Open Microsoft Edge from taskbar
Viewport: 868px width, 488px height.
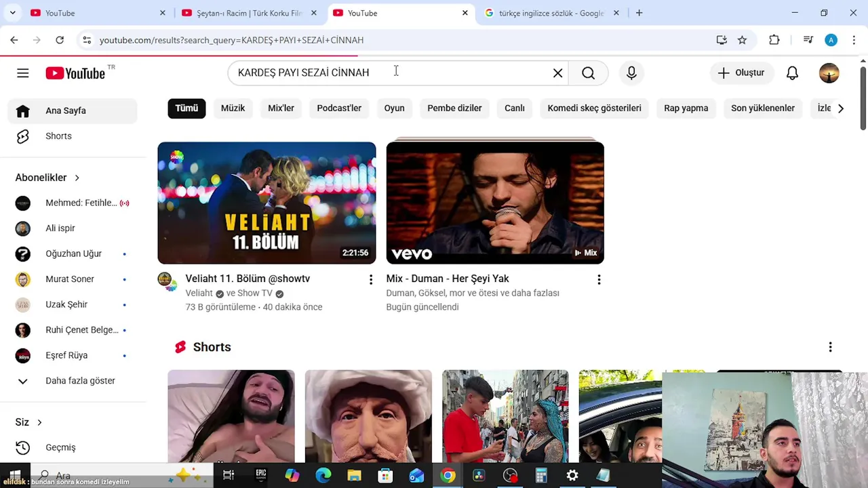pos(323,476)
